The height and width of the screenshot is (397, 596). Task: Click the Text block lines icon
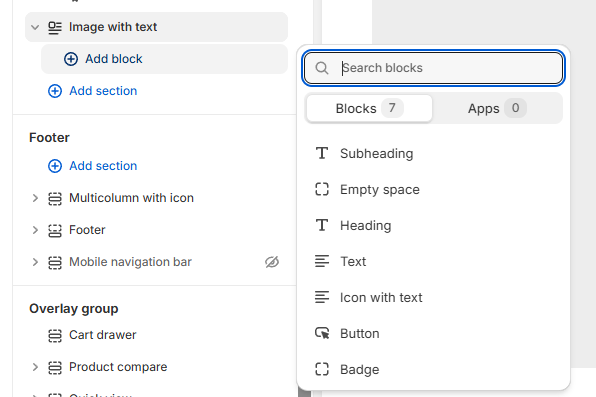click(x=322, y=261)
